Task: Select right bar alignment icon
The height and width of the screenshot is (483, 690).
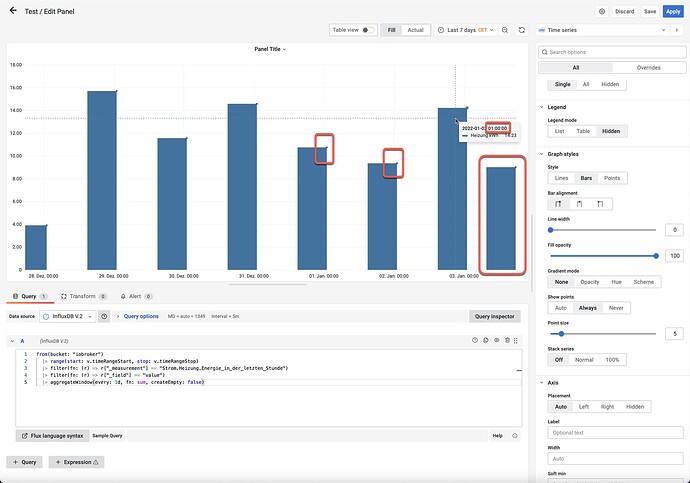Action: coord(600,204)
